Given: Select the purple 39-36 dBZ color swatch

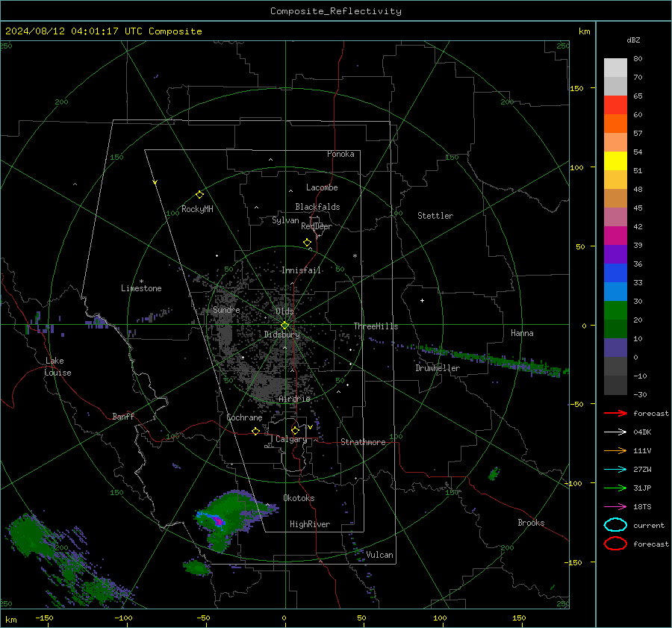Looking at the screenshot, I should coord(615,254).
